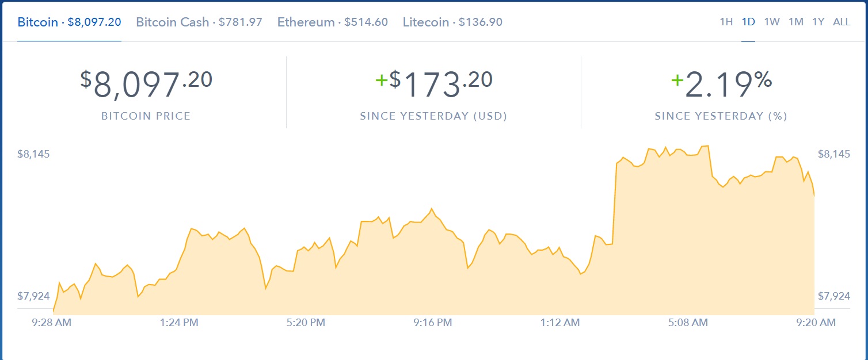Switch to the Bitcoin Cash tab

coord(199,22)
